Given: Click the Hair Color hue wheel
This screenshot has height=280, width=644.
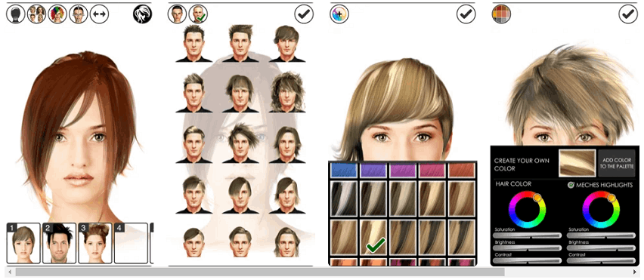Looking at the screenshot, I should click(527, 210).
